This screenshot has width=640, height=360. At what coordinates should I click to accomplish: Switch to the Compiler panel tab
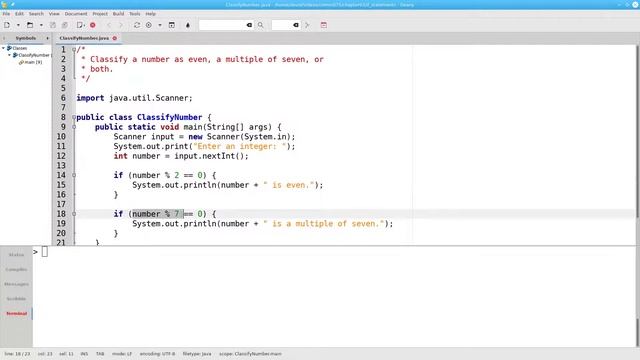point(16,269)
